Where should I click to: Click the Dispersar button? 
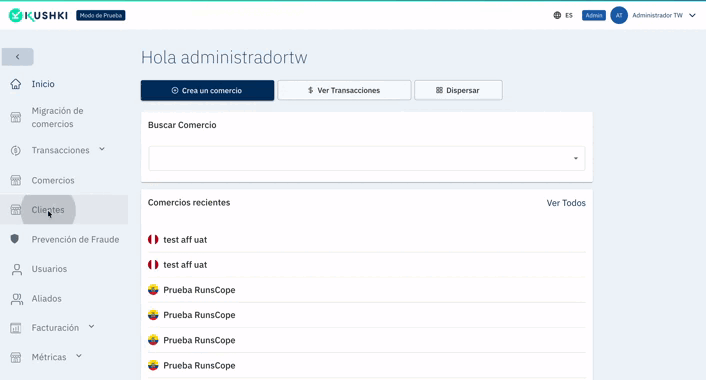[458, 90]
